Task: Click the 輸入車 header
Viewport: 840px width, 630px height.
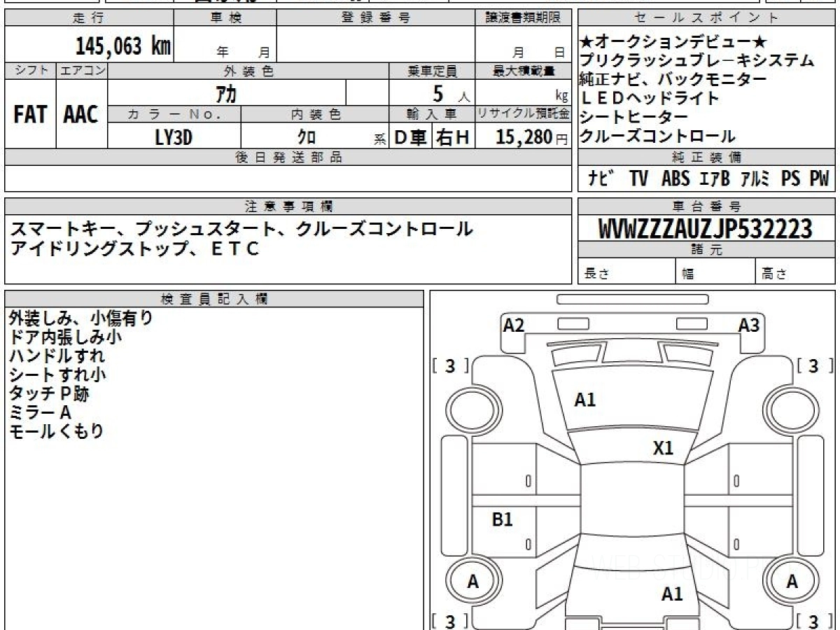Action: 432,114
